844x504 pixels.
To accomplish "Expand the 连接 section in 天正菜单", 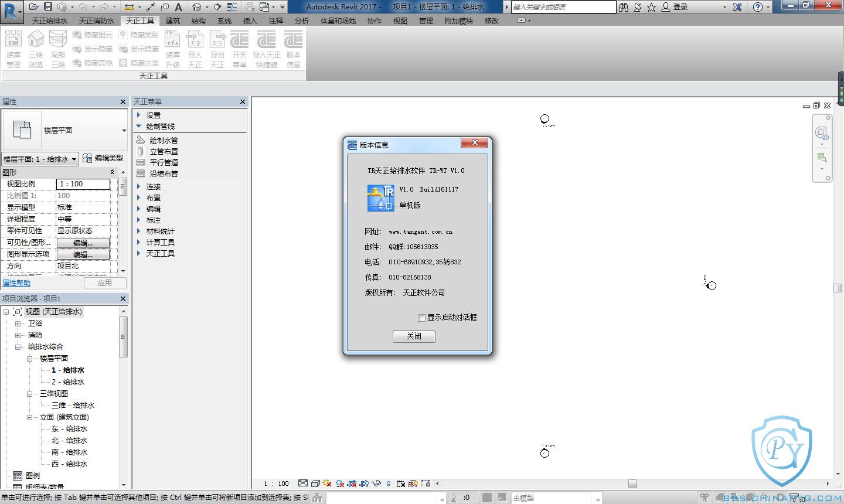I will coord(139,186).
